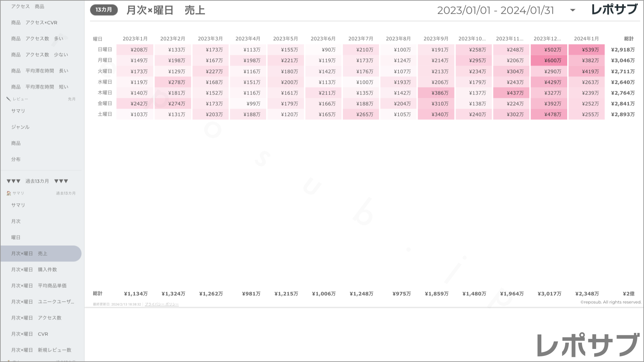Click the ¥2億 grand total
This screenshot has height=362, width=644.
pos(629,294)
